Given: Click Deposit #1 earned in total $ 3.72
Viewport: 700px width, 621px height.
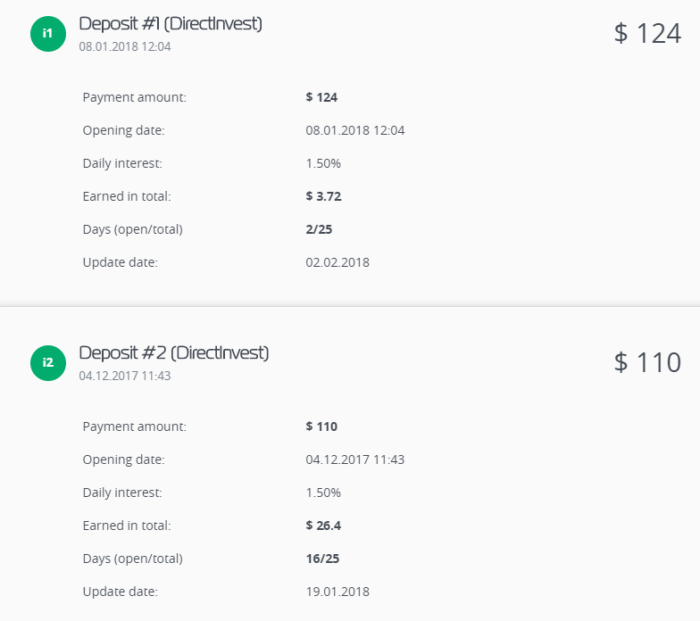Looking at the screenshot, I should point(327,196).
